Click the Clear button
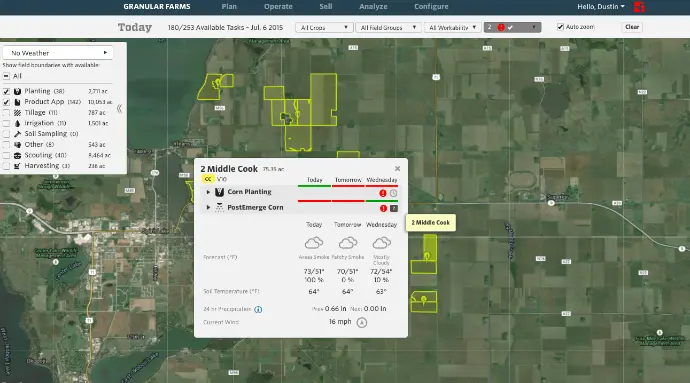The height and width of the screenshot is (383, 690). click(632, 27)
